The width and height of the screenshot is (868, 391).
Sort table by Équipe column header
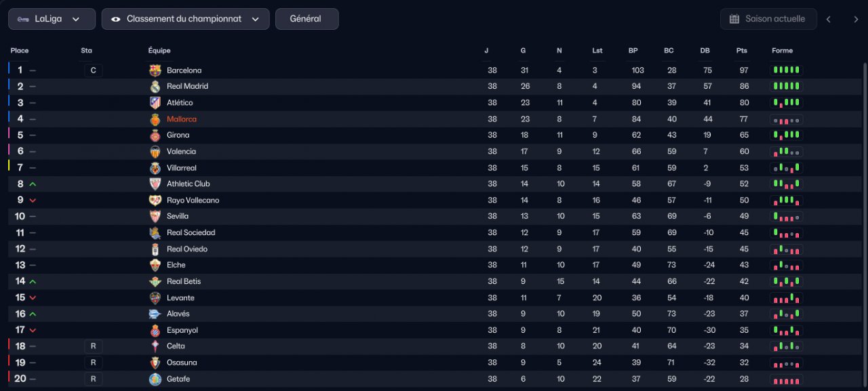tap(159, 51)
